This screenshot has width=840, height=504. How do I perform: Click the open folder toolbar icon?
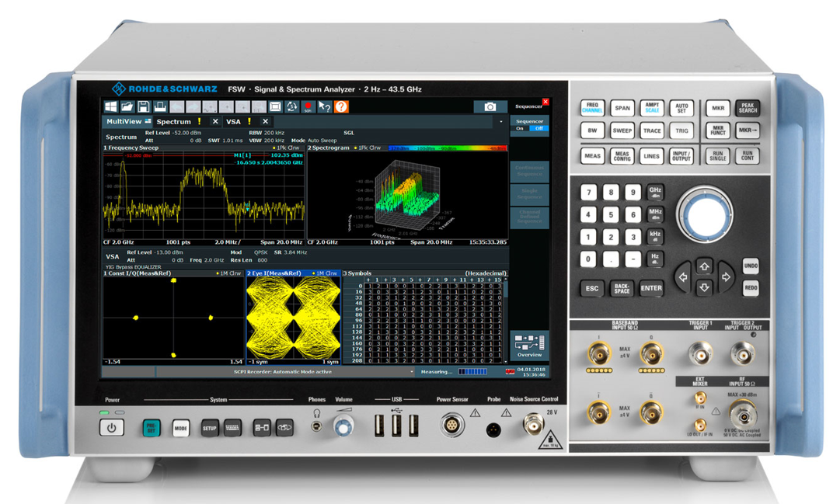[x=127, y=106]
